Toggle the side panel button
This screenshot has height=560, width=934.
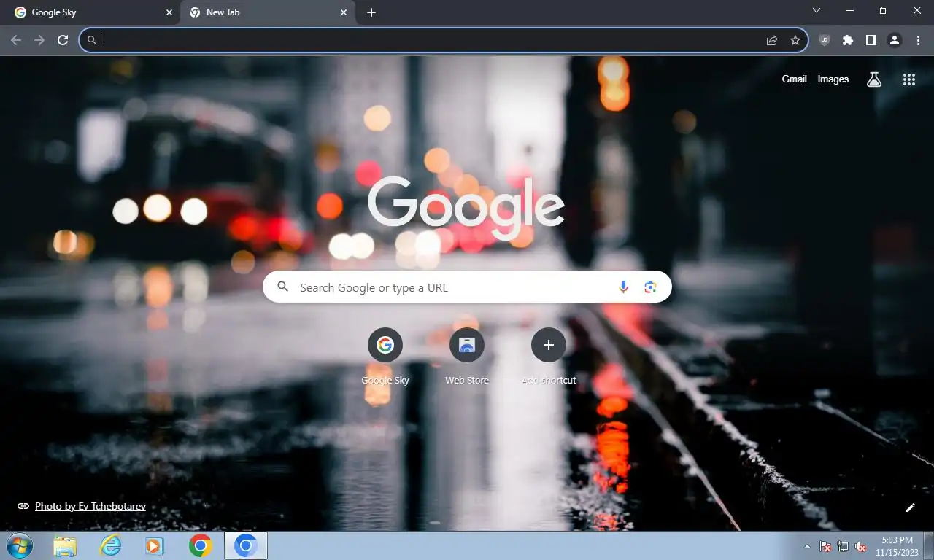click(871, 40)
